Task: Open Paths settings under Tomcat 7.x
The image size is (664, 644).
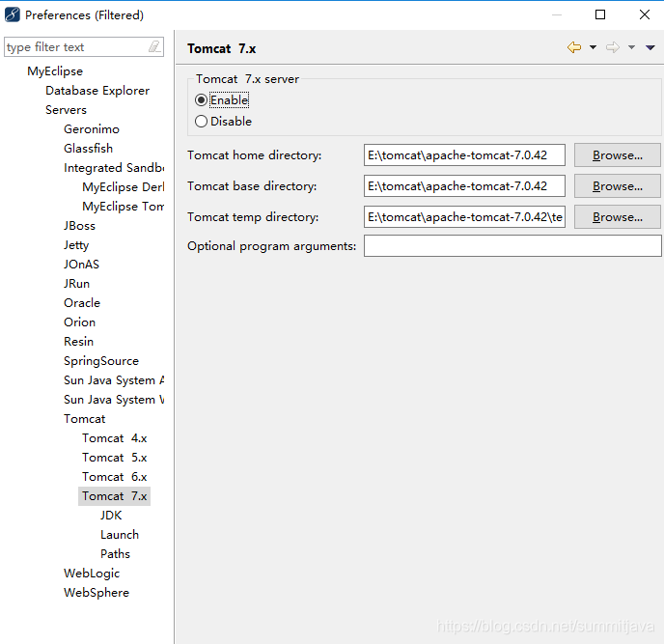Action: (115, 554)
